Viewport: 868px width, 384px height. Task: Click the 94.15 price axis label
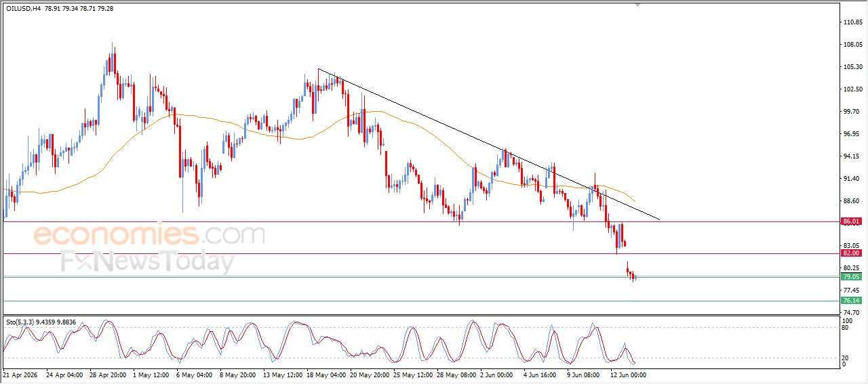pyautogui.click(x=852, y=156)
